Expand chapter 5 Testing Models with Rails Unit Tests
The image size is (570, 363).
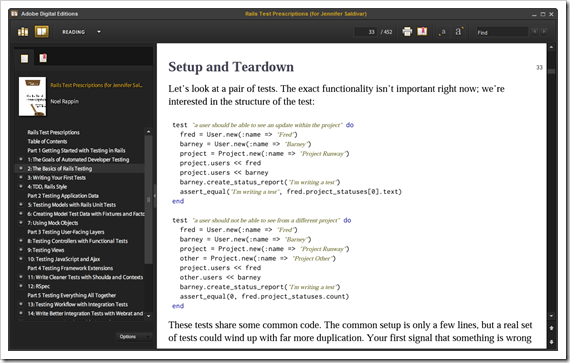point(21,205)
